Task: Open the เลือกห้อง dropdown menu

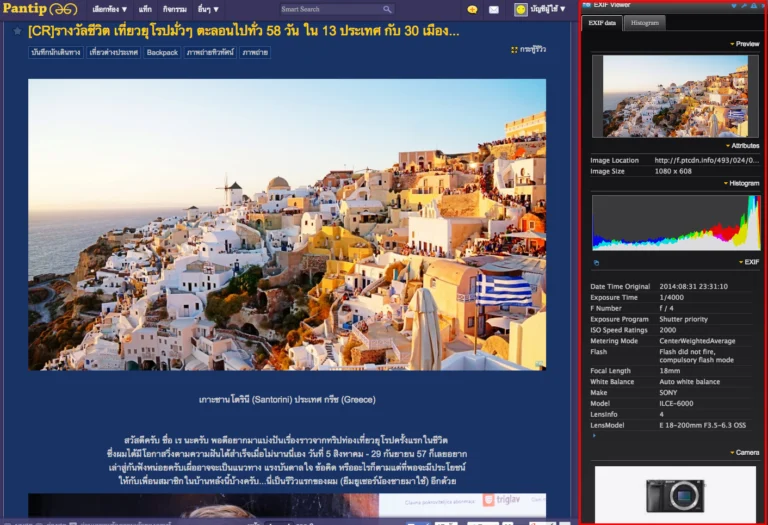Action: point(109,9)
